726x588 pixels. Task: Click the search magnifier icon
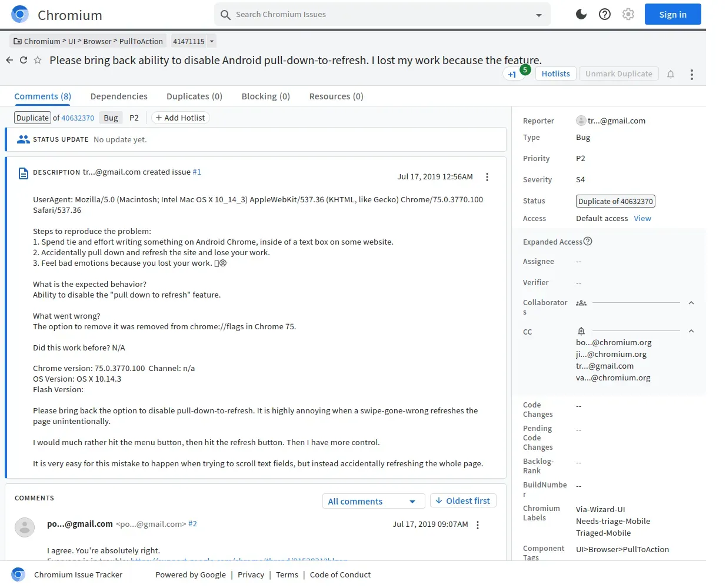(x=225, y=15)
